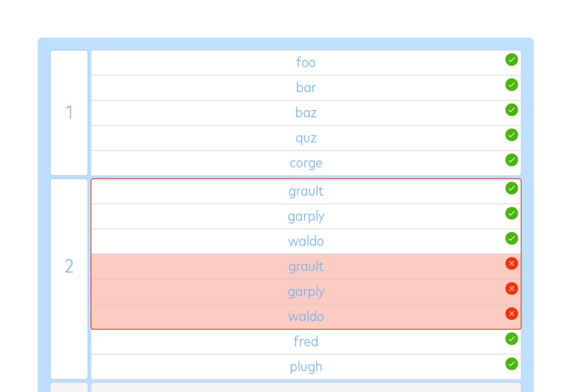Click the red X icon on highlighted grault row

click(x=511, y=264)
